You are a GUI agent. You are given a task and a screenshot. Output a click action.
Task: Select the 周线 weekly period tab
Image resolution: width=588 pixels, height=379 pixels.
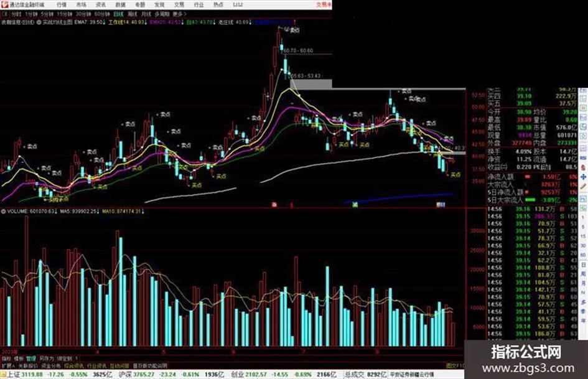tap(133, 14)
